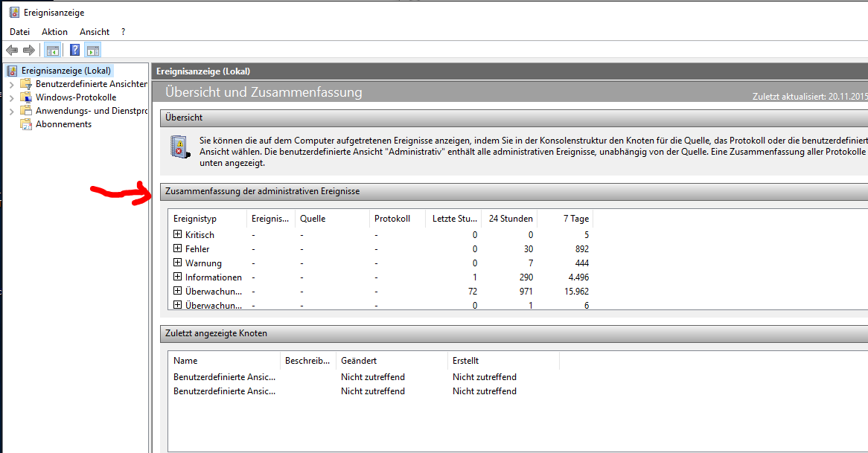The height and width of the screenshot is (453, 868).
Task: Click the Benutzerdefinierte Ansichten folder icon
Action: 26,84
